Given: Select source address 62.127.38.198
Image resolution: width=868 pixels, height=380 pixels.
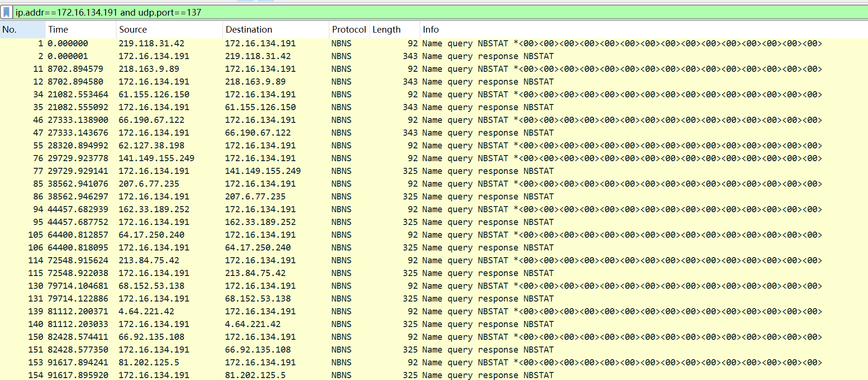Looking at the screenshot, I should tap(151, 146).
